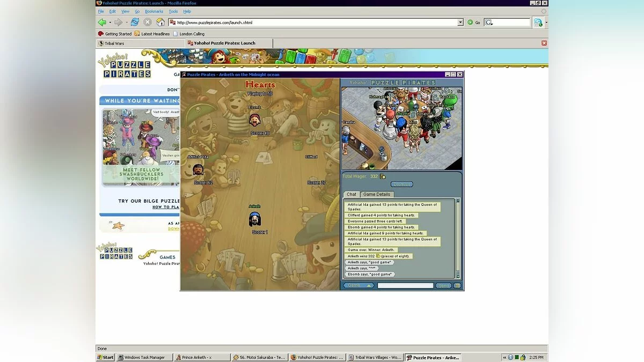Click Ebomb's pirate avatar in Hearts
The image size is (644, 362).
click(255, 119)
